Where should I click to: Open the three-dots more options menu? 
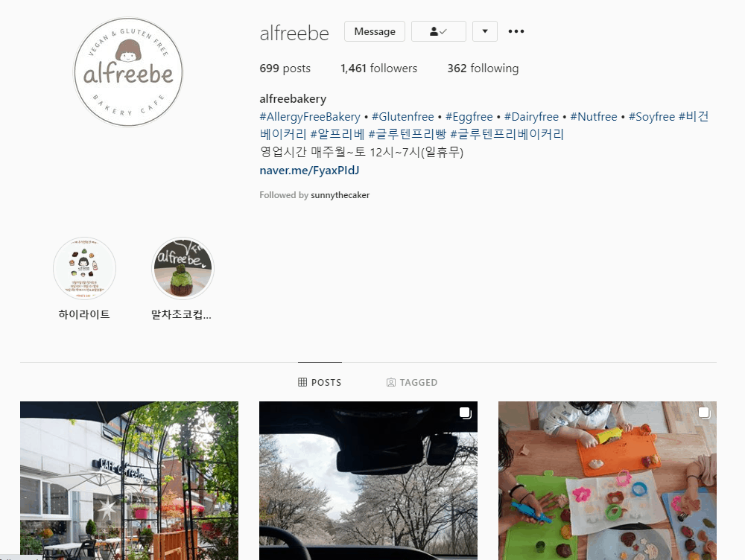pyautogui.click(x=516, y=31)
